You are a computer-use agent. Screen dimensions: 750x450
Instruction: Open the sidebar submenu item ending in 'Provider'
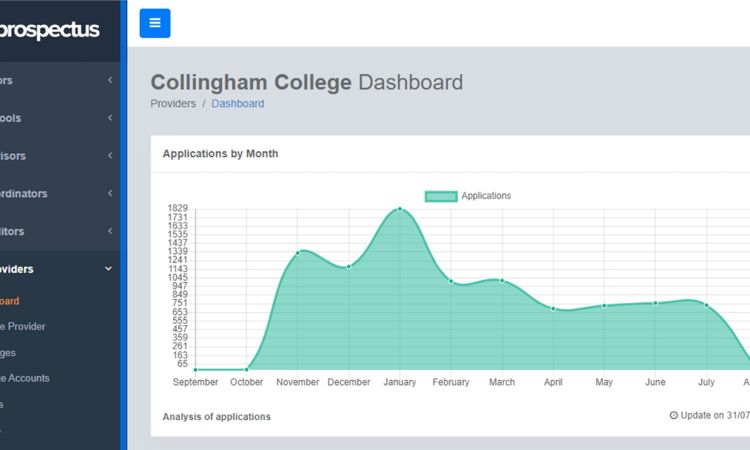(22, 327)
